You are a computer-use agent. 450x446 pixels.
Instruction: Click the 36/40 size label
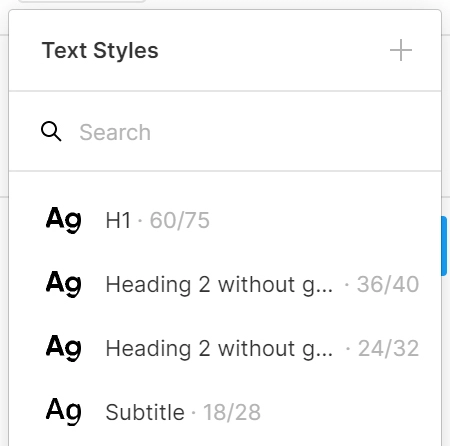(388, 284)
